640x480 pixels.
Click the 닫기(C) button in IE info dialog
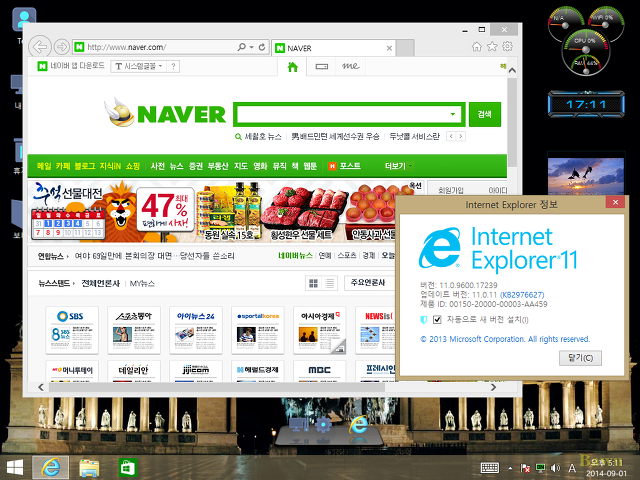tap(580, 358)
